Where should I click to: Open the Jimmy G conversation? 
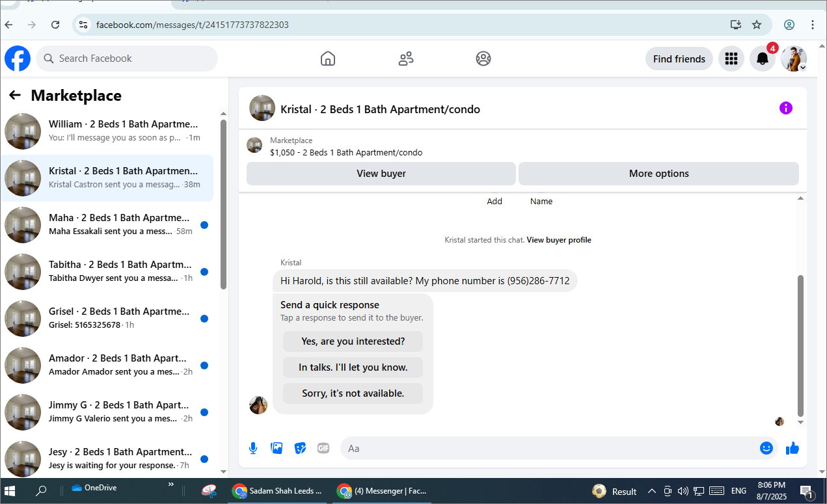(107, 412)
